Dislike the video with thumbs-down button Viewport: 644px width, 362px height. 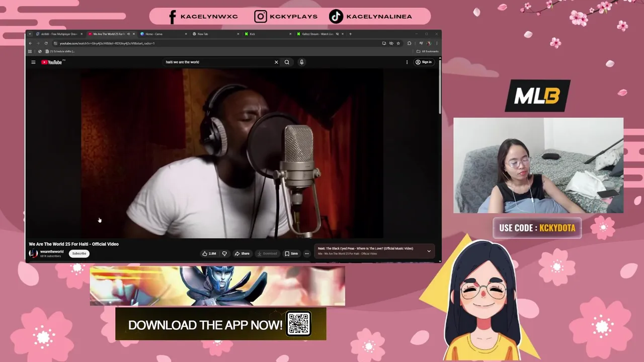click(x=224, y=253)
